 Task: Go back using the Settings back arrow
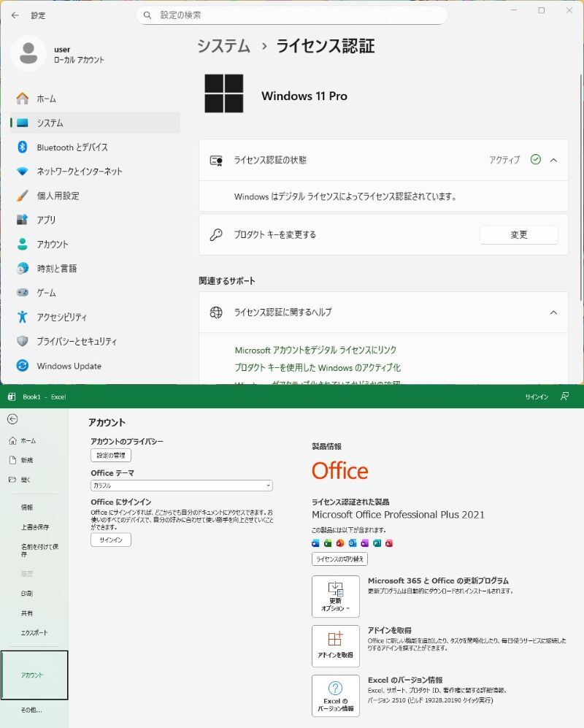click(x=15, y=15)
